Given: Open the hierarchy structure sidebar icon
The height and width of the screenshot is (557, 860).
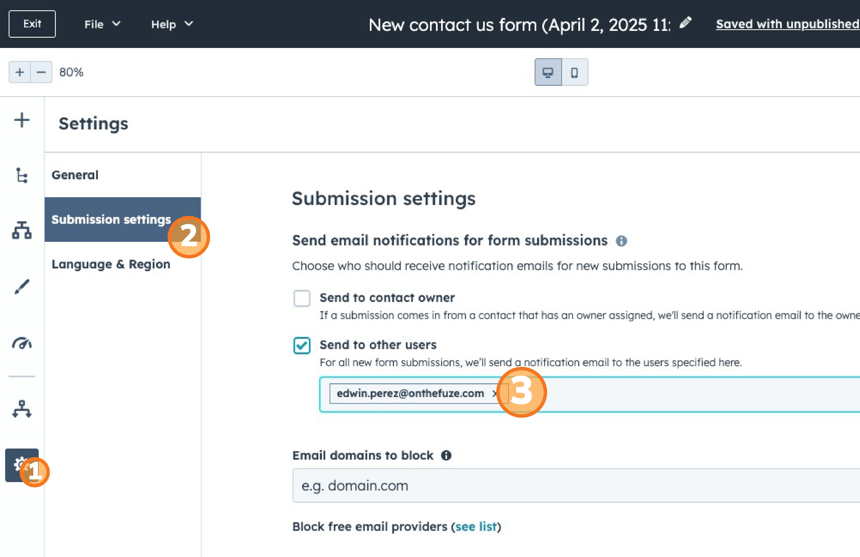Looking at the screenshot, I should (x=22, y=230).
